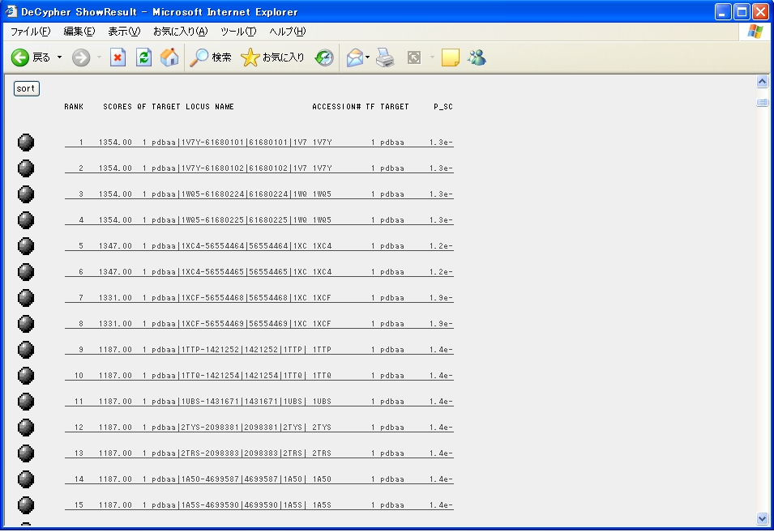Image resolution: width=774 pixels, height=532 pixels.
Task: Click the vertical scrollbar thumb
Action: pos(762,103)
